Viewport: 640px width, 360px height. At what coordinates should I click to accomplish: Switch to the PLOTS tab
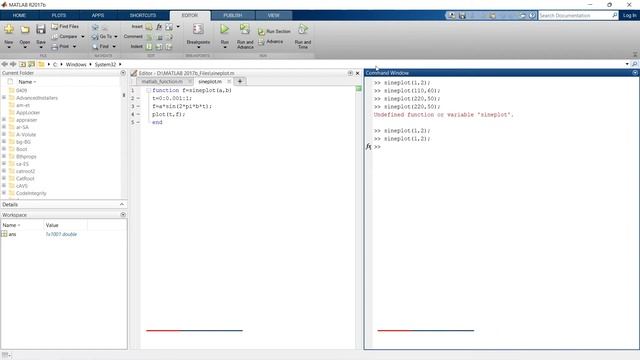[x=59, y=16]
